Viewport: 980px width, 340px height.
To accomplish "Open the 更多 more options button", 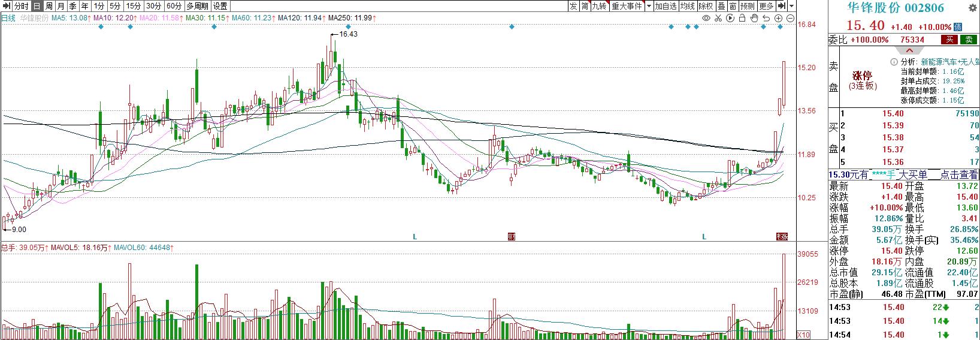I will (x=766, y=6).
